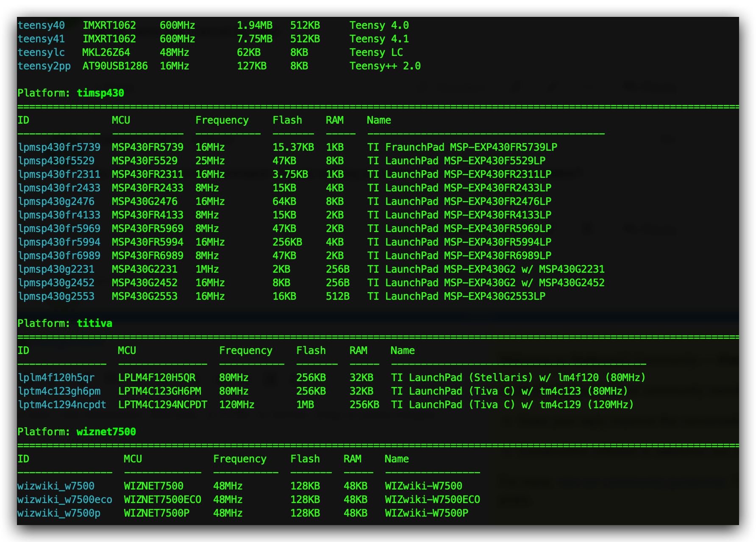Click lpmsp430fr2433 board ID
The image size is (756, 542).
tap(59, 188)
